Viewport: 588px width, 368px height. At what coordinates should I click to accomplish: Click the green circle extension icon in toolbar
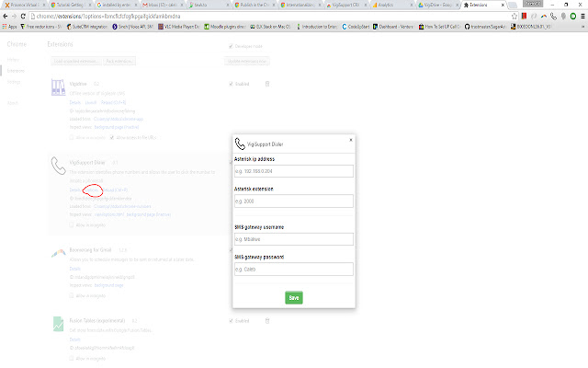point(573,17)
